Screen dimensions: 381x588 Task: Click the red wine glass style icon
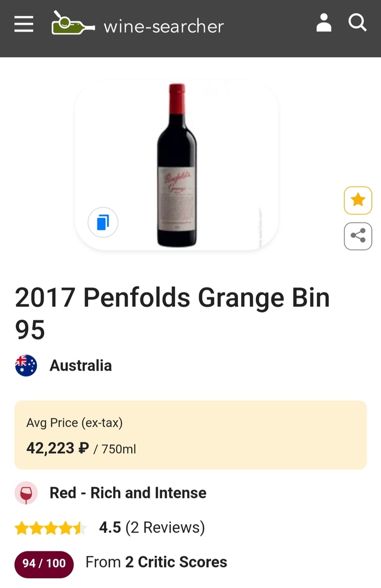pos(26,493)
